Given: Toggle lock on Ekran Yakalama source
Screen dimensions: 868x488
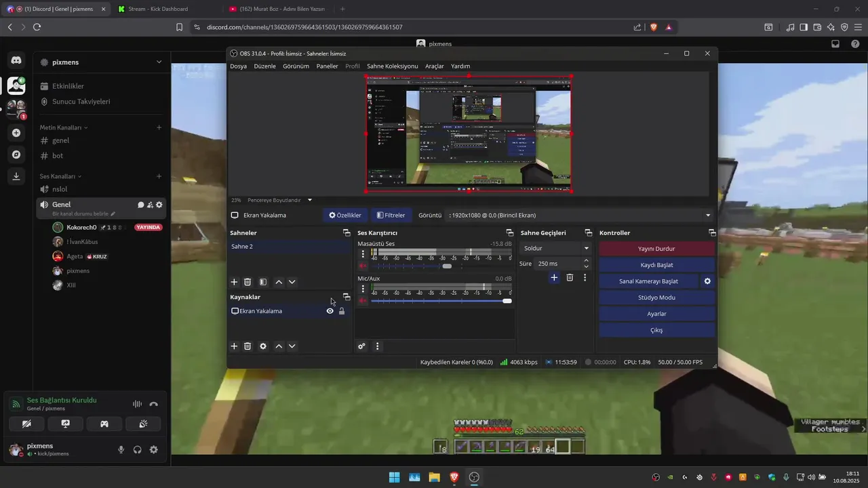Looking at the screenshot, I should pos(342,311).
